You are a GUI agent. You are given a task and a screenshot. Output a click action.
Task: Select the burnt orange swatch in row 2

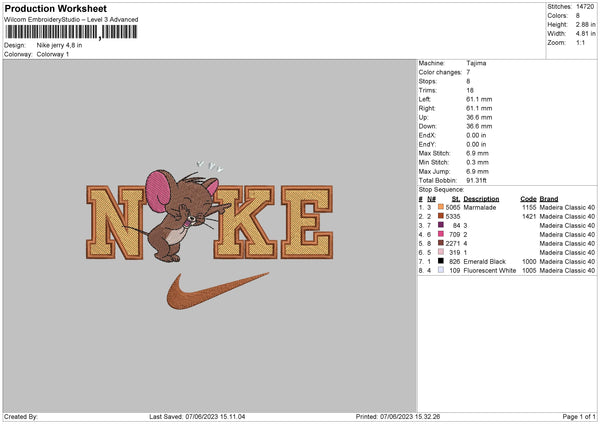(441, 216)
